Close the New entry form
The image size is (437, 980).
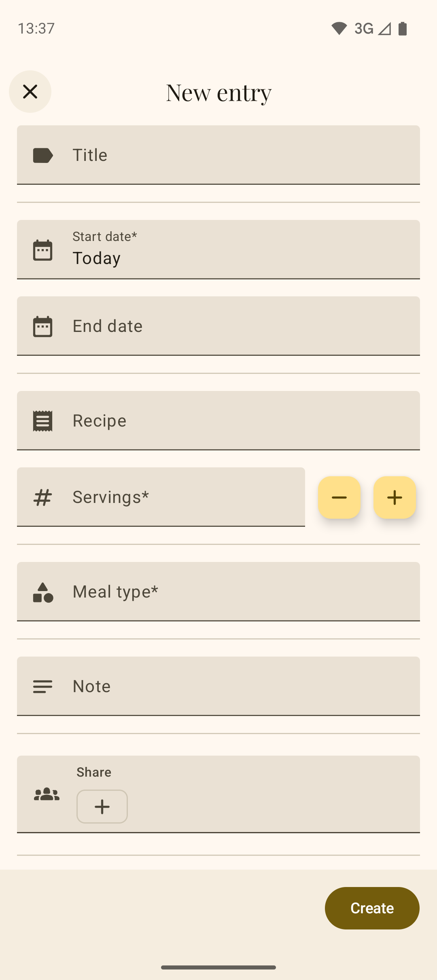point(30,92)
